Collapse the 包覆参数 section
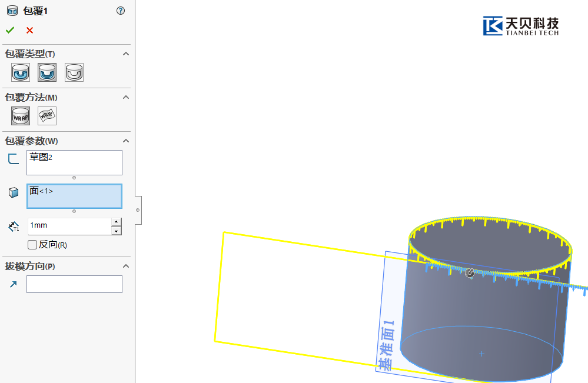 (125, 141)
